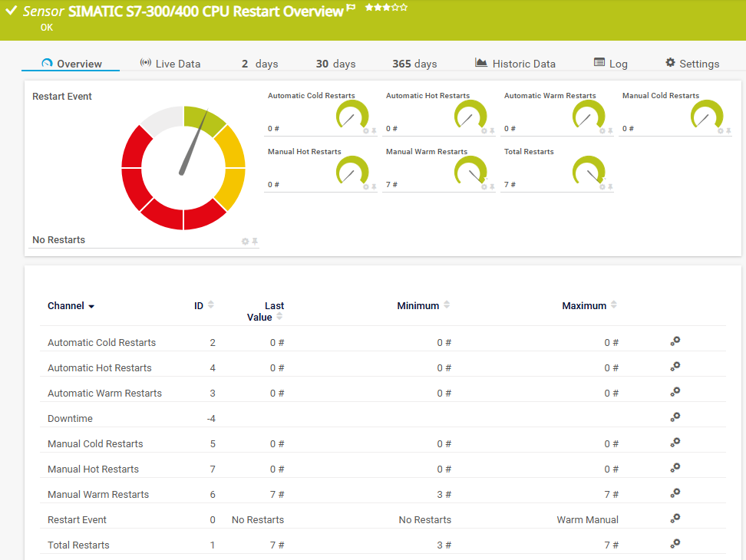Screen dimensions: 746x560
Task: Toggle pin on Automatic Cold Restarts gauge
Action: pyautogui.click(x=374, y=131)
